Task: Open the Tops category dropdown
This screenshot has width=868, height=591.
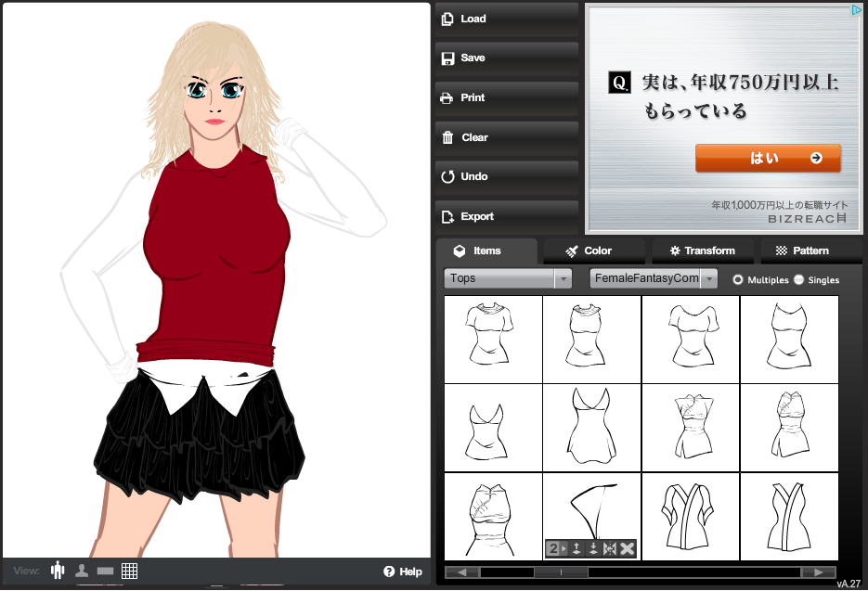Action: (x=508, y=278)
